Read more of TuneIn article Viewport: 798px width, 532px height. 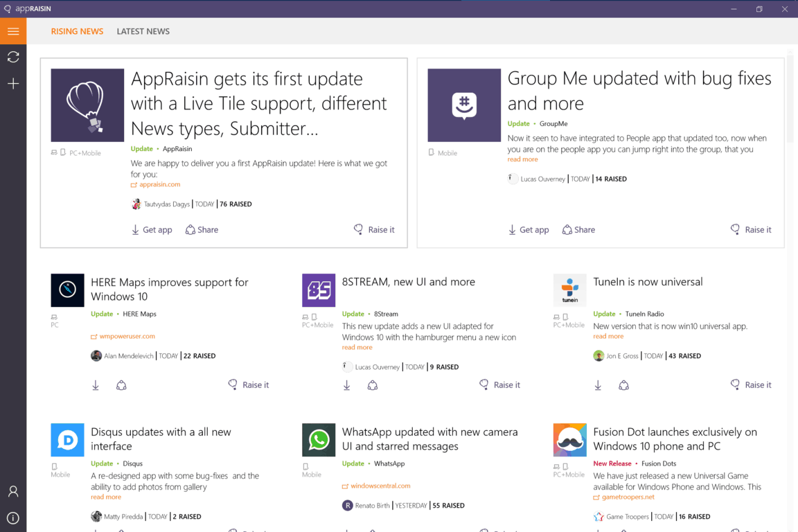[608, 336]
